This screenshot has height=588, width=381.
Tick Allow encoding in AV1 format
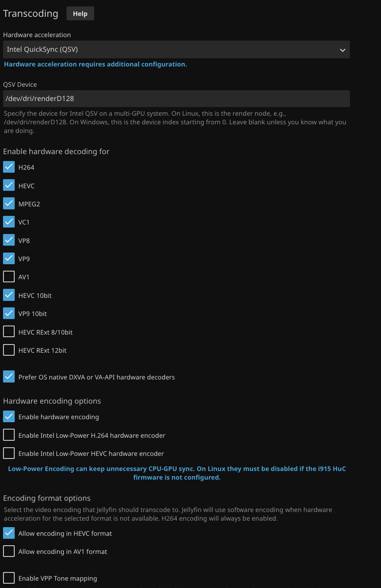tap(9, 551)
